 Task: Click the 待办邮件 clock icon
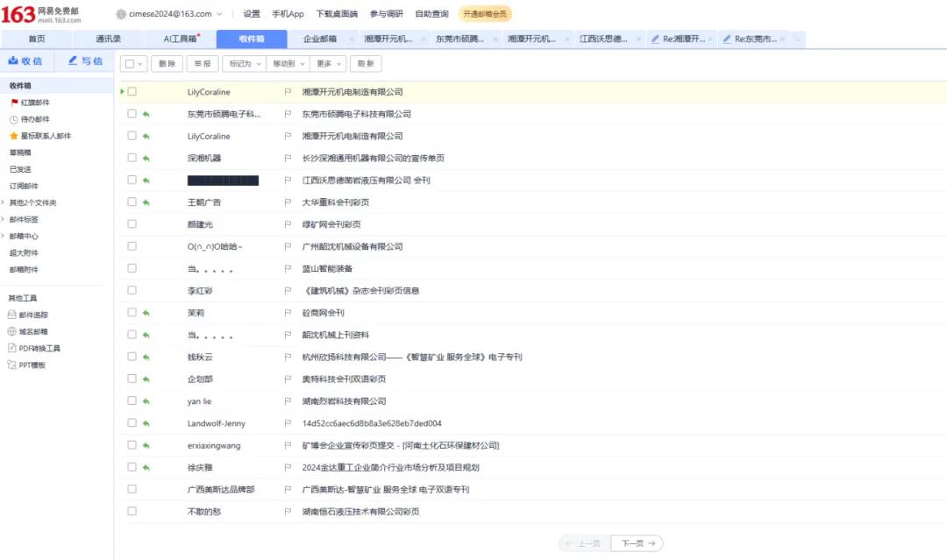point(13,119)
